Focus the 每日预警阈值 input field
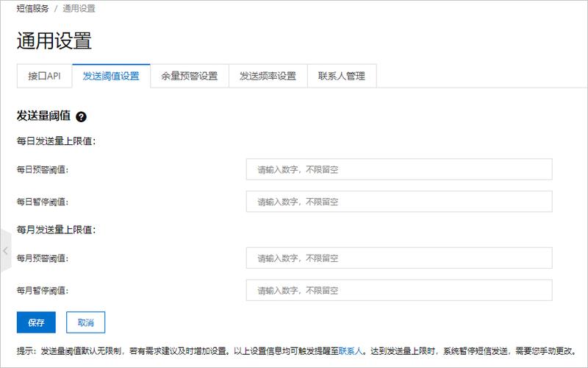 point(399,169)
